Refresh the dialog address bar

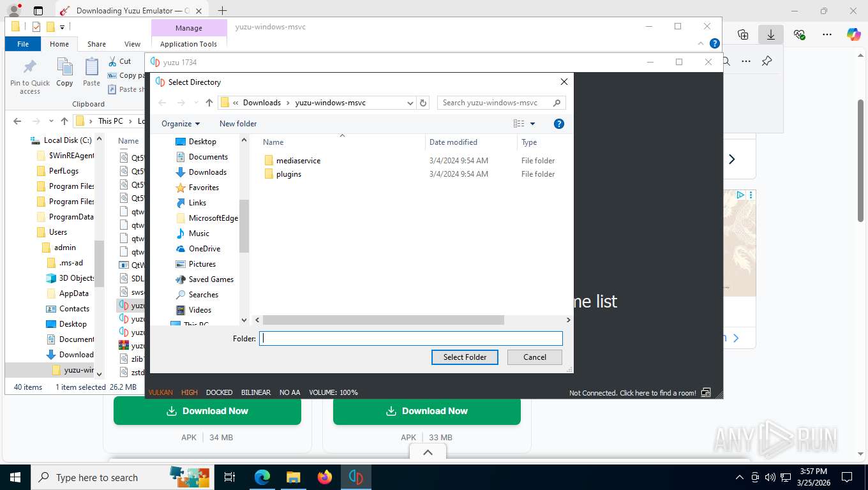point(423,103)
